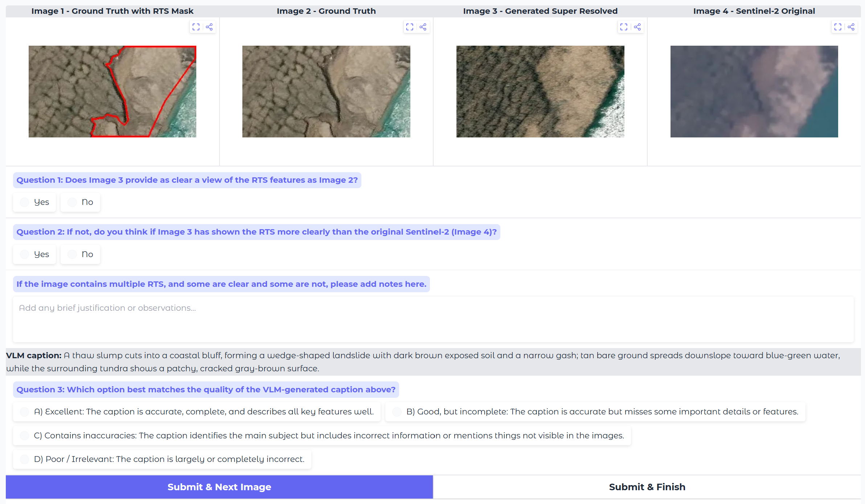The image size is (865, 504).
Task: Click share icon for Sentinel-2 Original image
Action: click(x=851, y=27)
